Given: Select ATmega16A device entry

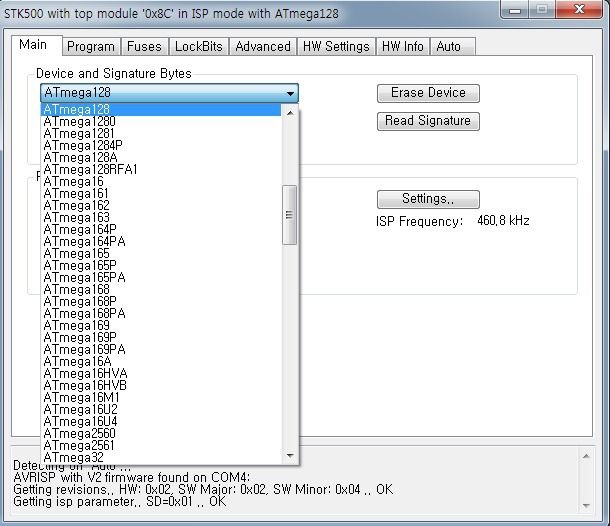Looking at the screenshot, I should pyautogui.click(x=161, y=362).
